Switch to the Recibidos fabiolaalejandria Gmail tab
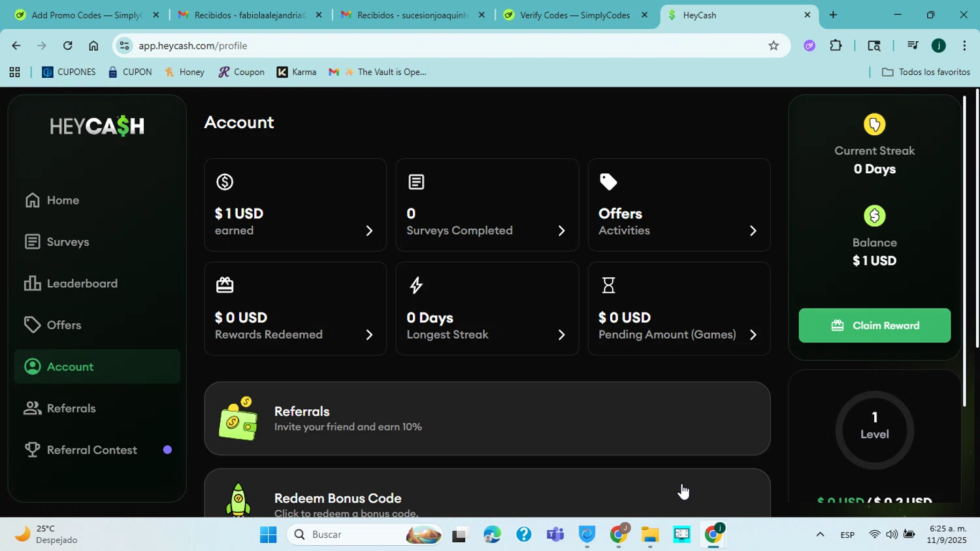The image size is (980, 551). 250,15
